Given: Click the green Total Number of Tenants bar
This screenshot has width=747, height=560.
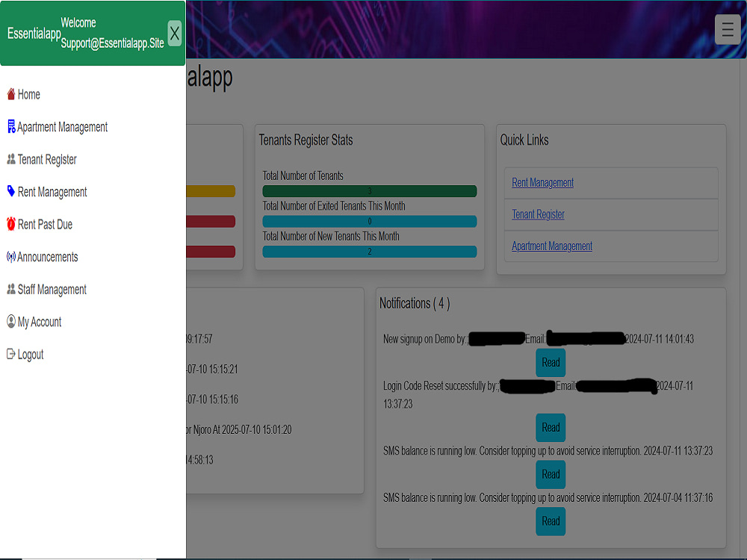Looking at the screenshot, I should (370, 191).
